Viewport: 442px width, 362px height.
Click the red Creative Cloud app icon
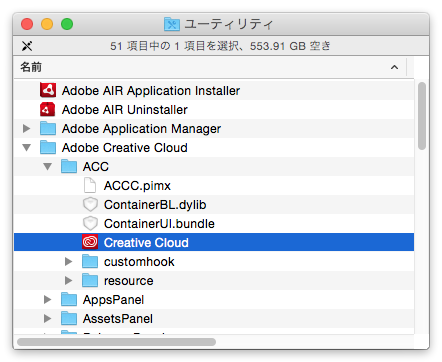90,242
